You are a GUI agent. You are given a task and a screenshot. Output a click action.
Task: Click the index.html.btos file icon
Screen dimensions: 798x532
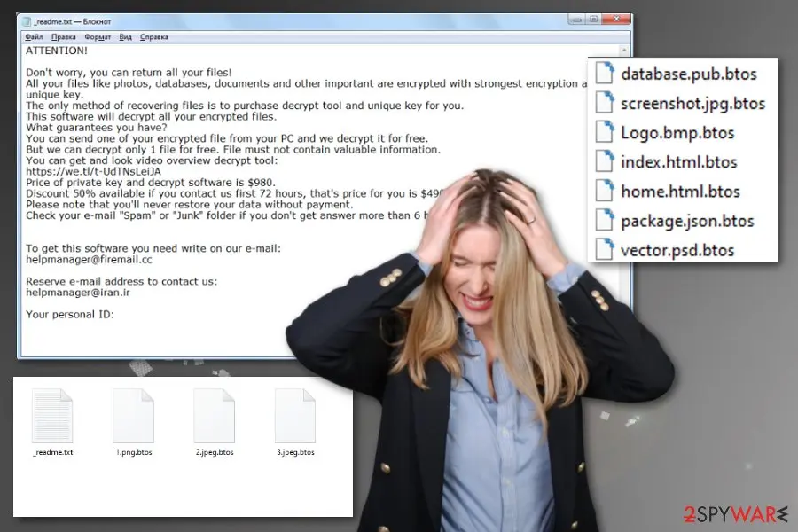[x=605, y=161]
